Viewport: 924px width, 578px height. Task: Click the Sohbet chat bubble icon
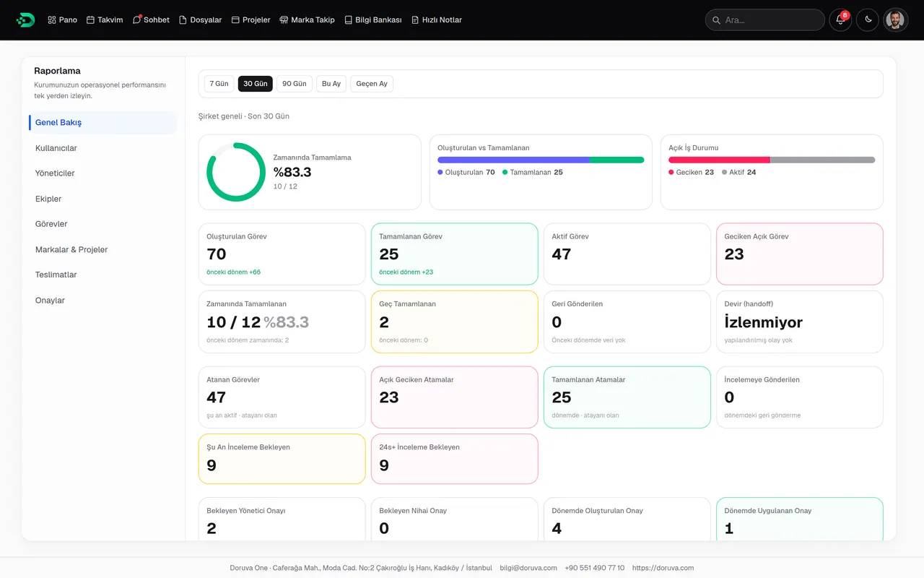click(137, 20)
